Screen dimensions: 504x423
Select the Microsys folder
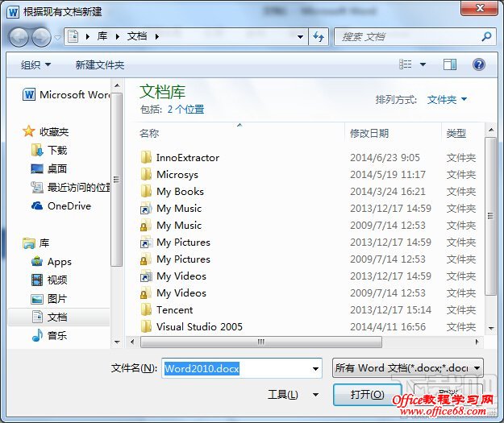[169, 174]
